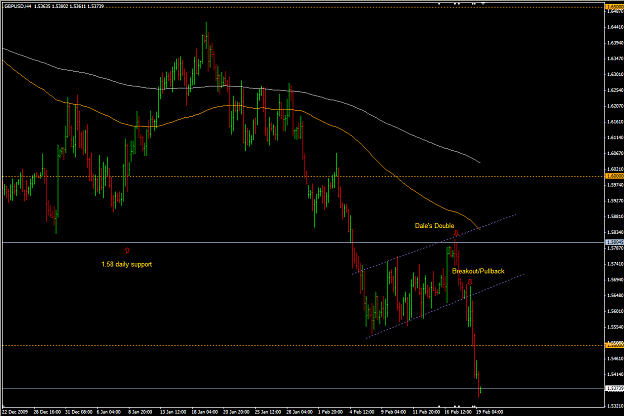Click the '16 Feb 12:00' time label
Image resolution: width=625 pixels, height=417 pixels.
[458, 411]
